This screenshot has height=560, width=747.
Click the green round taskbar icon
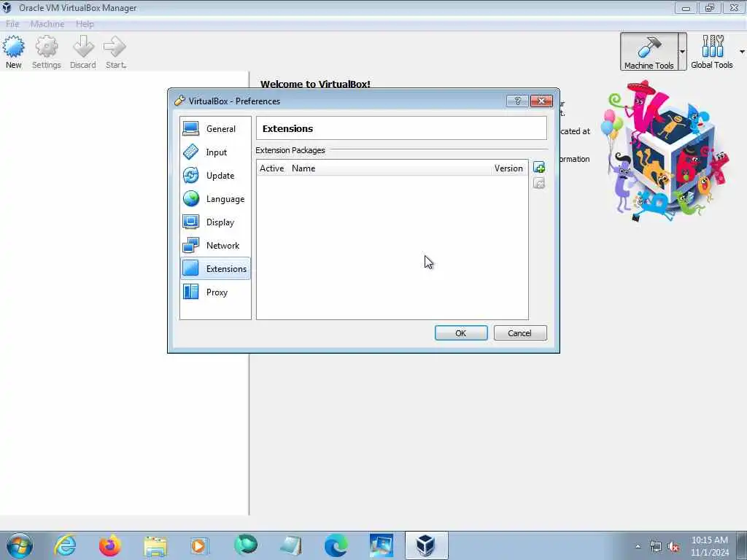[x=245, y=545]
